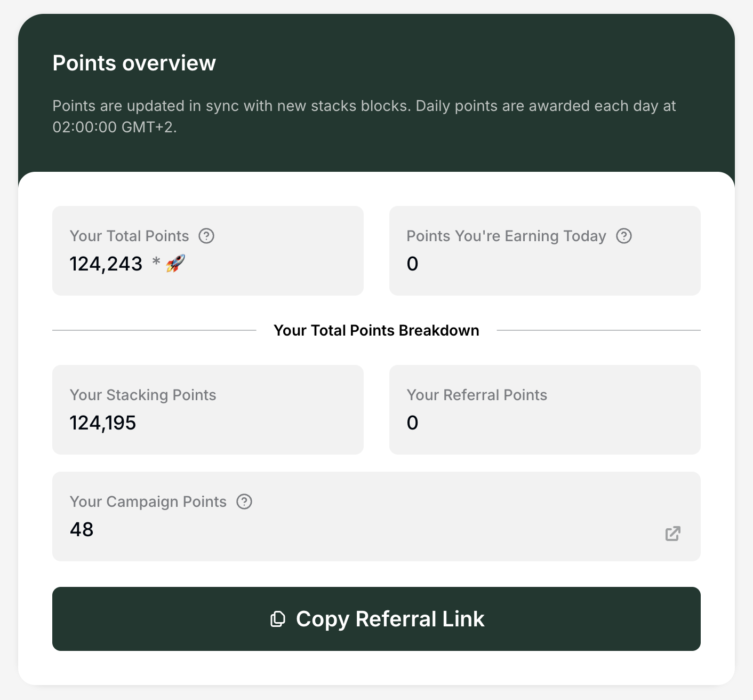
Task: Click the Your Referral Points label
Action: pyautogui.click(x=477, y=395)
